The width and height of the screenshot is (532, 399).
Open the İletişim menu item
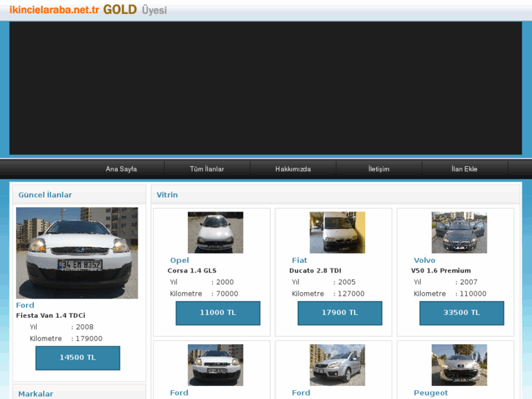[x=378, y=169]
